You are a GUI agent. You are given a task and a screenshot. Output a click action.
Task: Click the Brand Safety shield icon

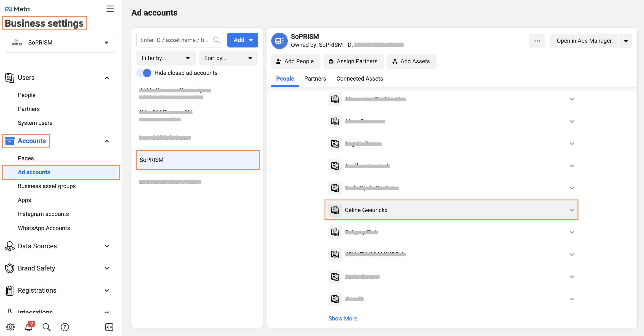point(10,268)
